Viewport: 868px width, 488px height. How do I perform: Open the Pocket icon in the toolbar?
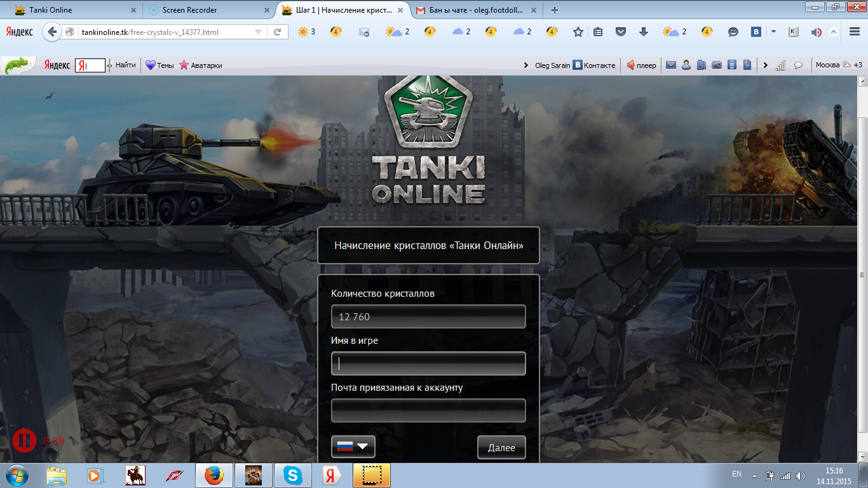(x=621, y=32)
